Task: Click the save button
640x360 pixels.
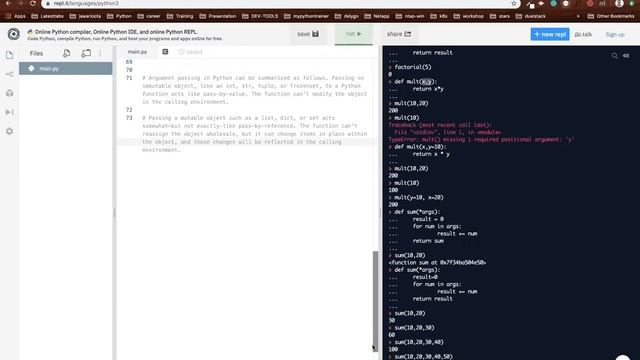Action: point(308,34)
